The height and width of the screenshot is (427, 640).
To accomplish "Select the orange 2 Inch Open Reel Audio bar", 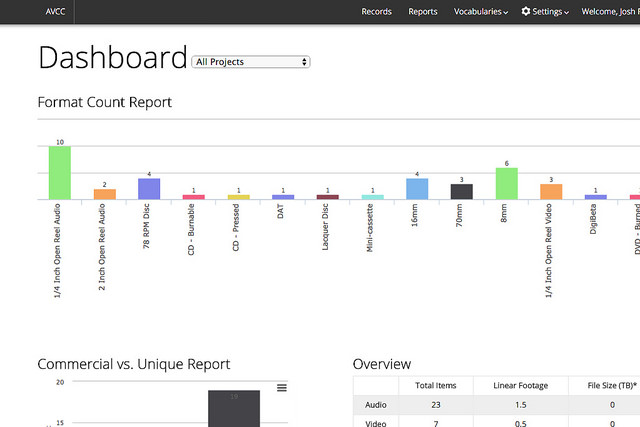I will pyautogui.click(x=105, y=193).
